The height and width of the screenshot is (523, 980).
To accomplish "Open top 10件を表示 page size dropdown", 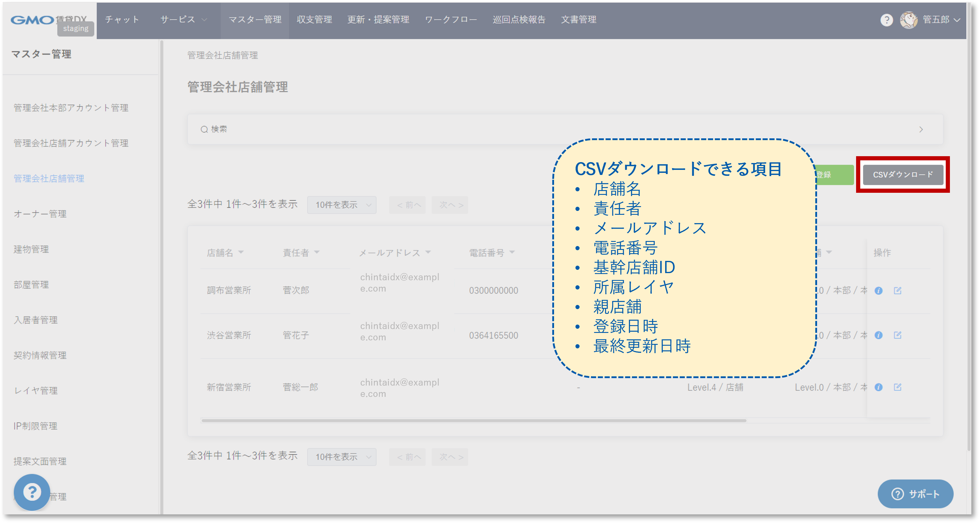I will (342, 205).
